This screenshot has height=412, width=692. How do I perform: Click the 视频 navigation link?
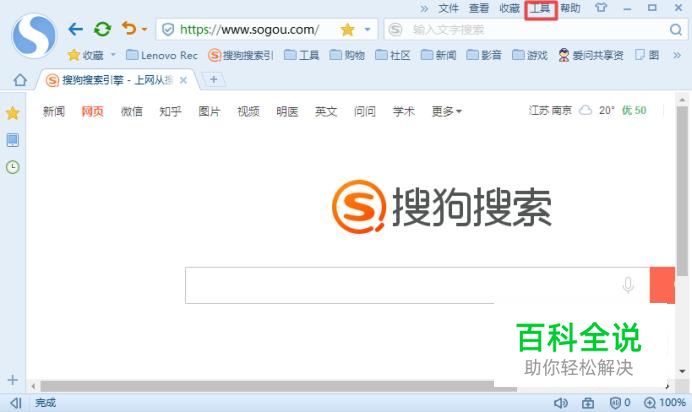[248, 111]
